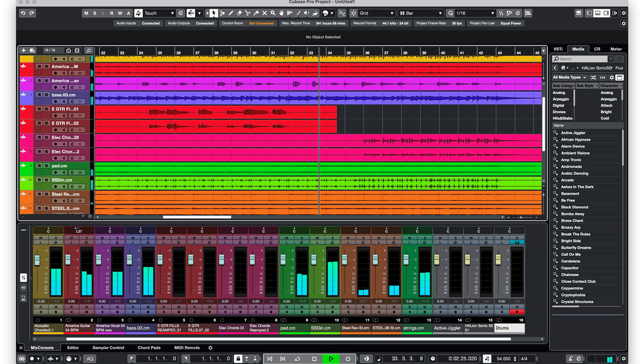Image resolution: width=641 pixels, height=364 pixels.
Task: Open the toolbar setup gear icon
Action: [623, 13]
